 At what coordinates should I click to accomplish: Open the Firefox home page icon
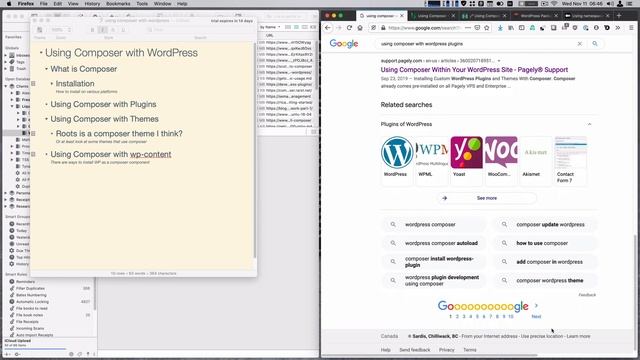[360, 28]
